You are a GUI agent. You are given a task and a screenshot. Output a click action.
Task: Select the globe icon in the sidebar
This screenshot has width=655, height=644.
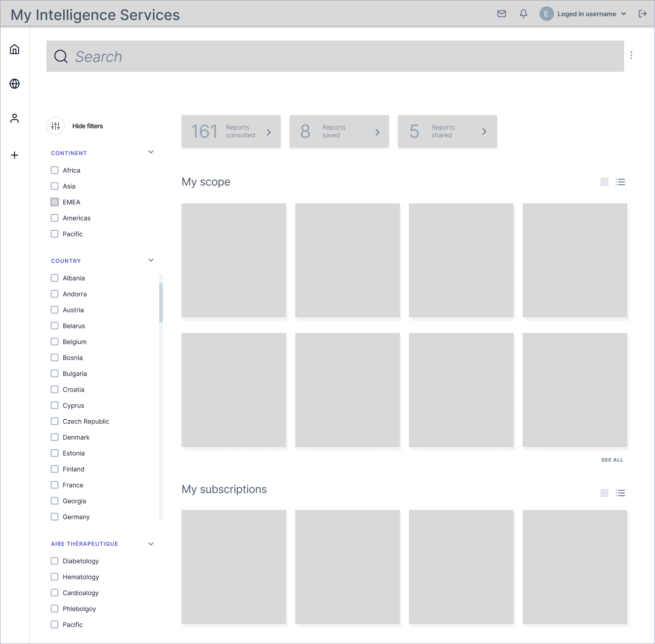pos(15,84)
